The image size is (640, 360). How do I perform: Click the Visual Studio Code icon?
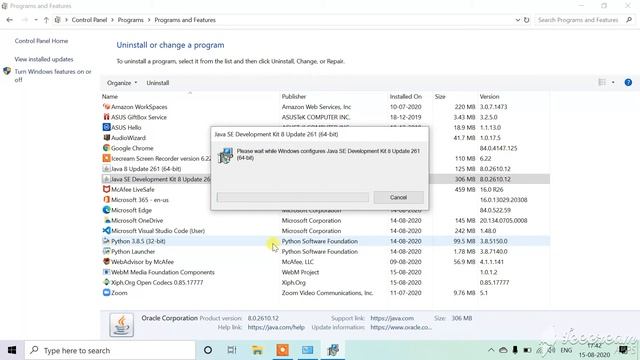(107, 231)
